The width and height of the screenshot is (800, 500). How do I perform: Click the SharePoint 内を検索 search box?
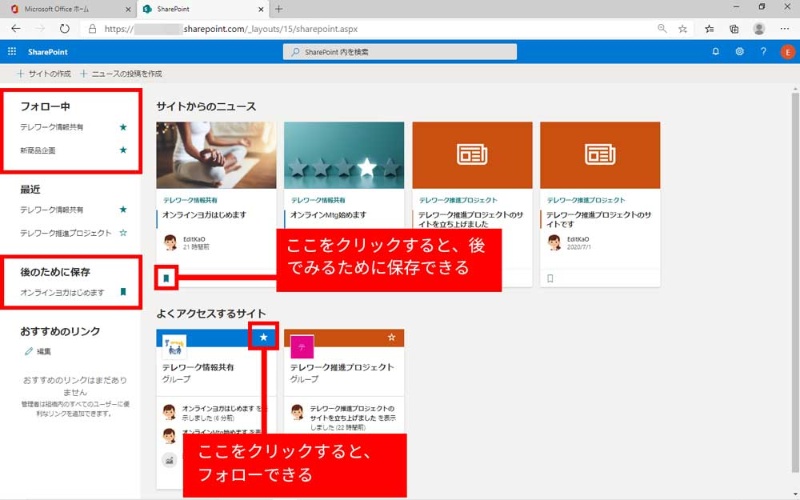[x=400, y=52]
